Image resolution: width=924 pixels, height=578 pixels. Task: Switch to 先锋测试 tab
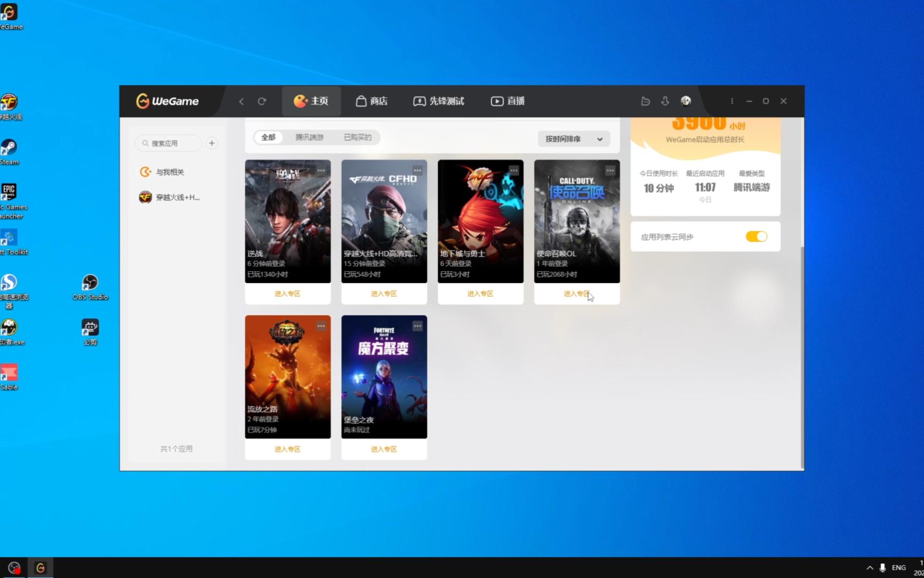click(438, 101)
